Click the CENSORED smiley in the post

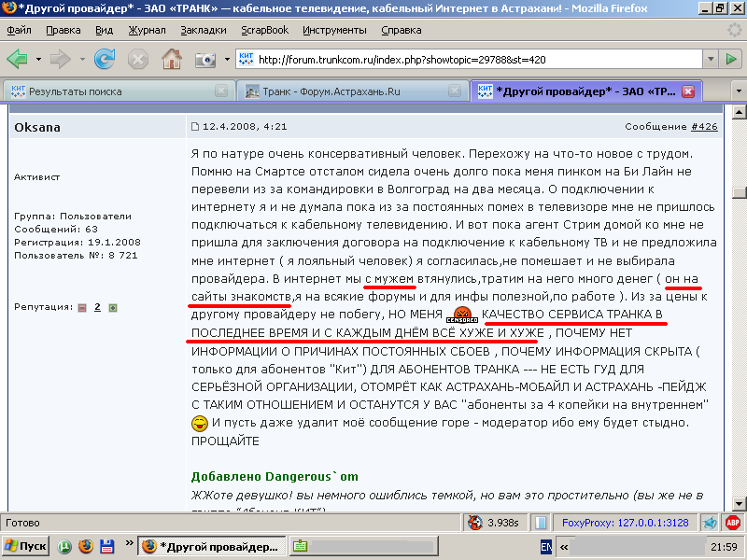coord(461,315)
